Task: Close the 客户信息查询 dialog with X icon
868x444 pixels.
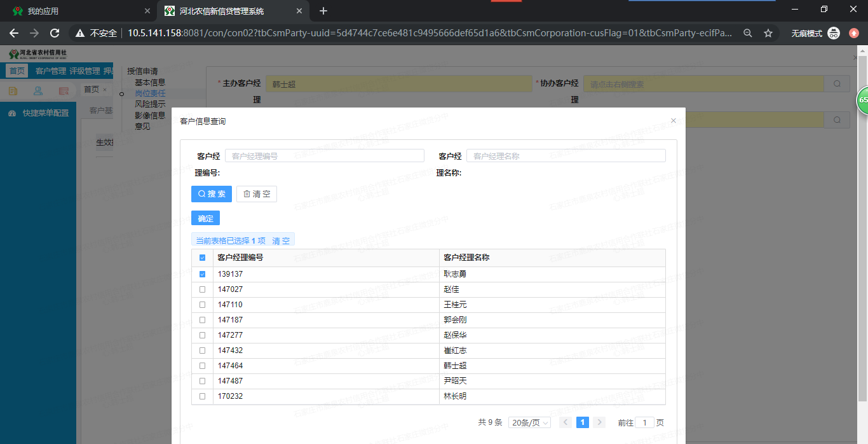Action: (x=674, y=120)
